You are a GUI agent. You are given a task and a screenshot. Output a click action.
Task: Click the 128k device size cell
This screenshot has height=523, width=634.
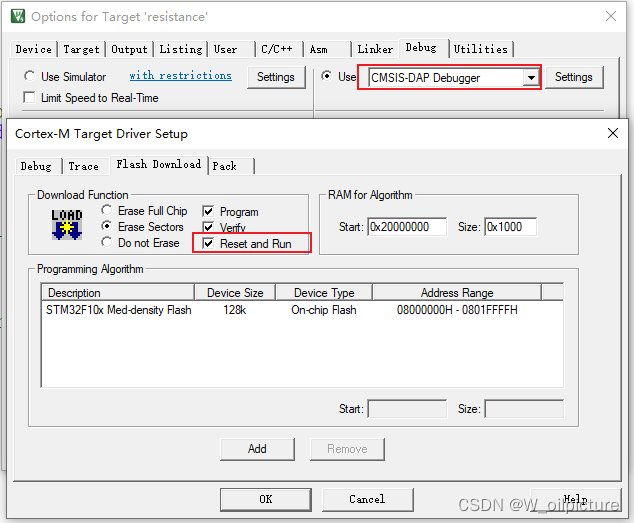point(235,310)
